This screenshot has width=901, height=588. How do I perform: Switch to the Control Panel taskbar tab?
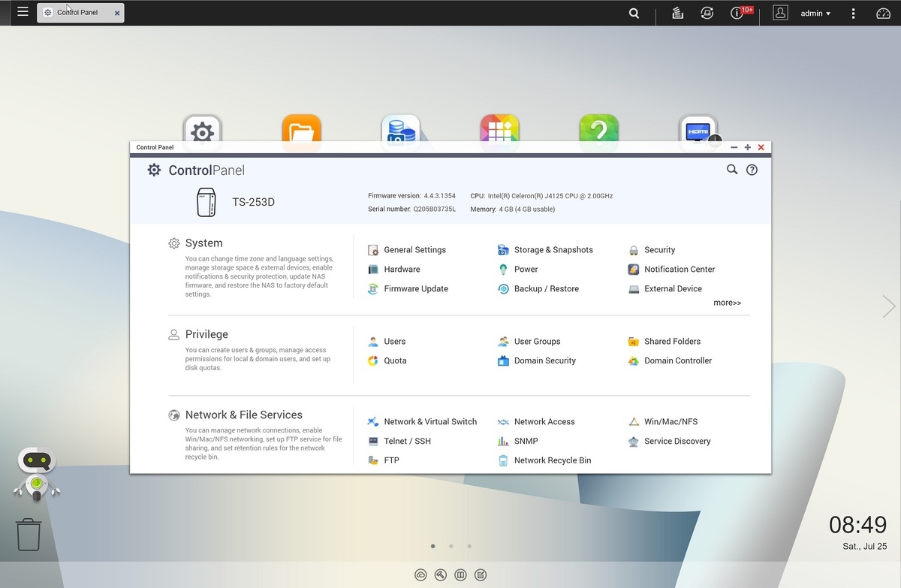coord(80,13)
